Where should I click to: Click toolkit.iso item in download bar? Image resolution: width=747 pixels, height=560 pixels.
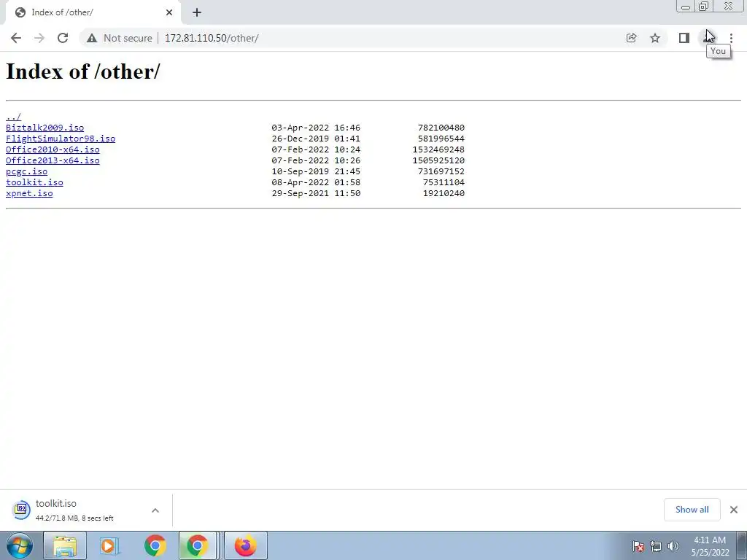pyautogui.click(x=76, y=510)
